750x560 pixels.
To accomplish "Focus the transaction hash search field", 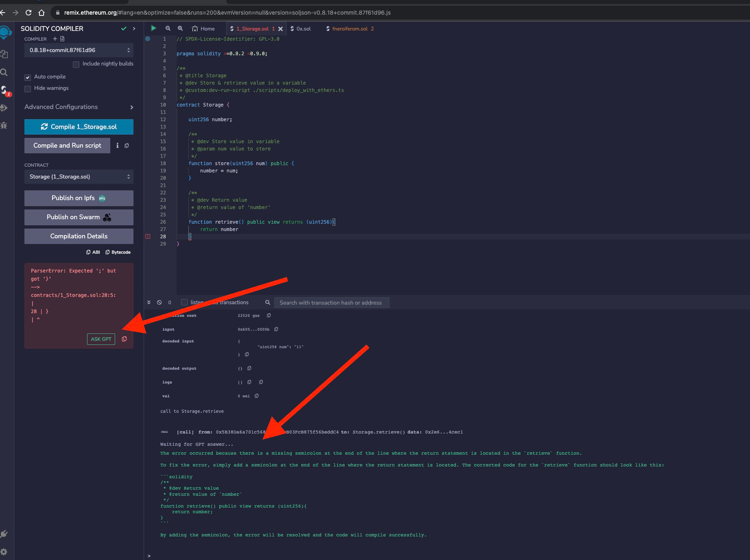I will point(332,303).
